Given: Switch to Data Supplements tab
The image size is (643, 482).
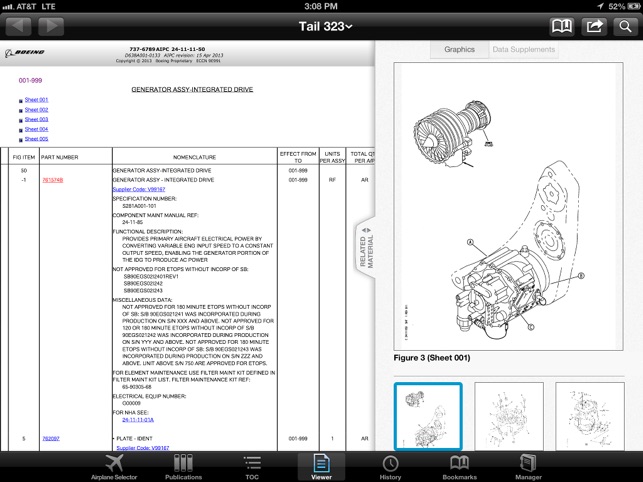Looking at the screenshot, I should tap(523, 49).
